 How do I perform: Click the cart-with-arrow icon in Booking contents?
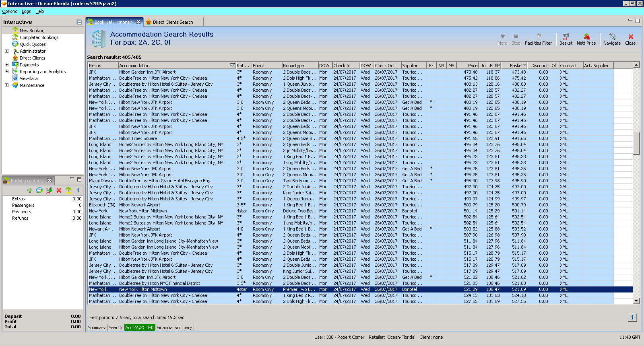(49, 190)
